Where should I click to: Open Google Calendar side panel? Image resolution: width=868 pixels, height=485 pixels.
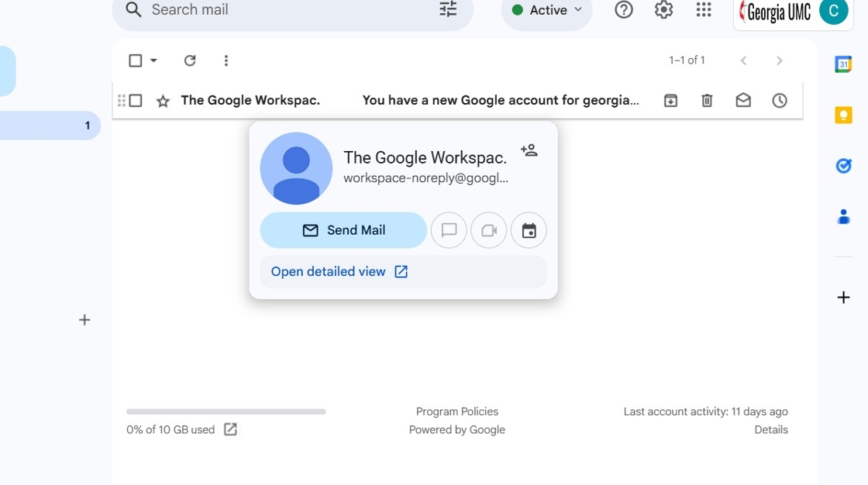843,64
